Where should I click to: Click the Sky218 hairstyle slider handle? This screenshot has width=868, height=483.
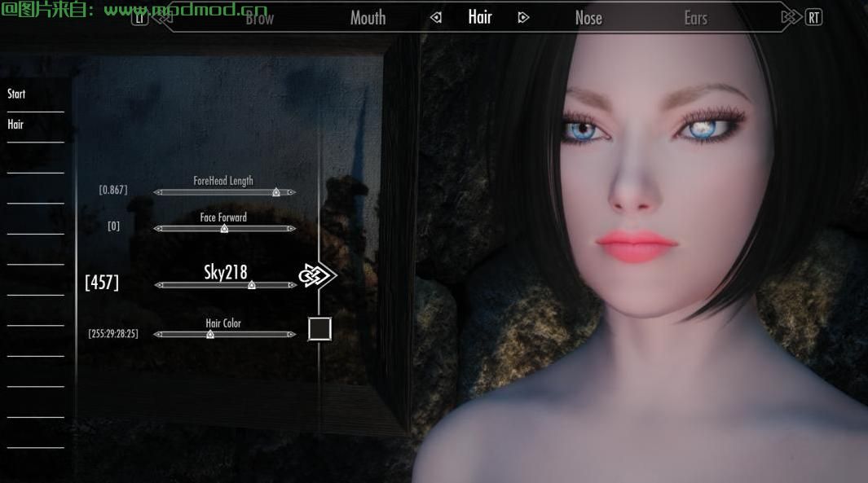pos(252,285)
